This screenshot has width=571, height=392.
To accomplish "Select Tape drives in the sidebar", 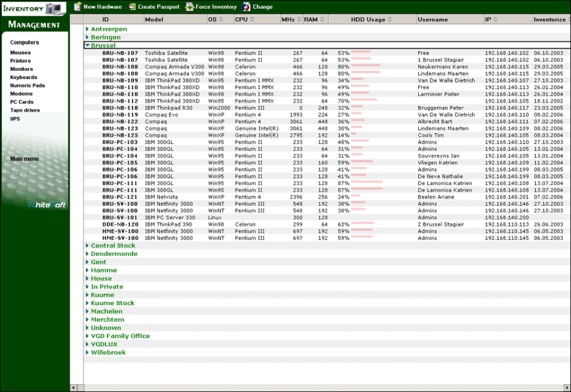I will (x=25, y=110).
